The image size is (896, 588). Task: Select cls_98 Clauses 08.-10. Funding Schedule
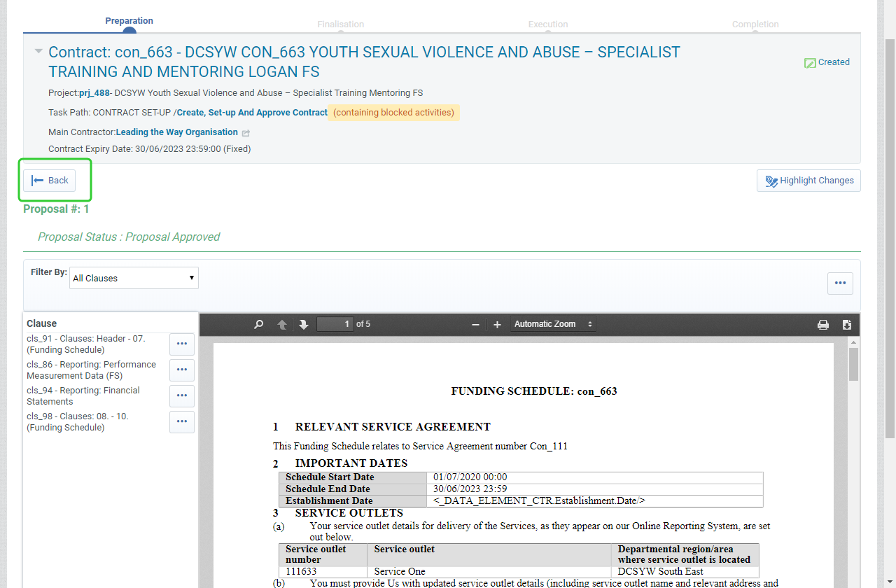coord(78,421)
